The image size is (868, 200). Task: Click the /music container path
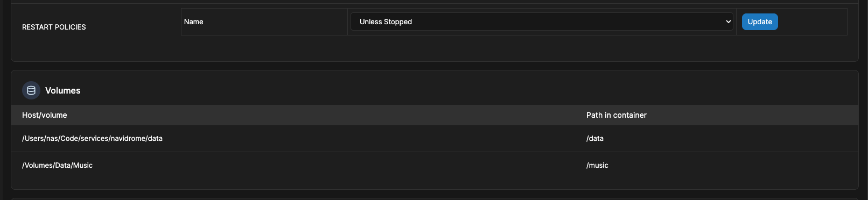597,165
